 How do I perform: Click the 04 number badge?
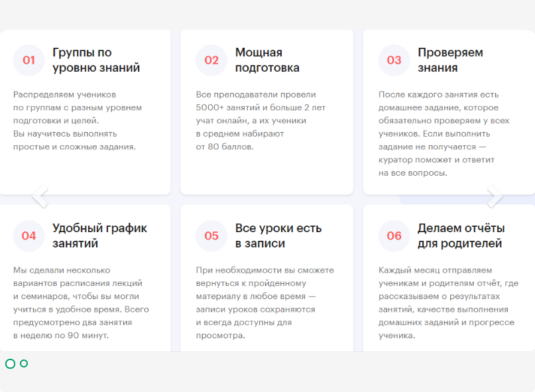click(x=29, y=235)
